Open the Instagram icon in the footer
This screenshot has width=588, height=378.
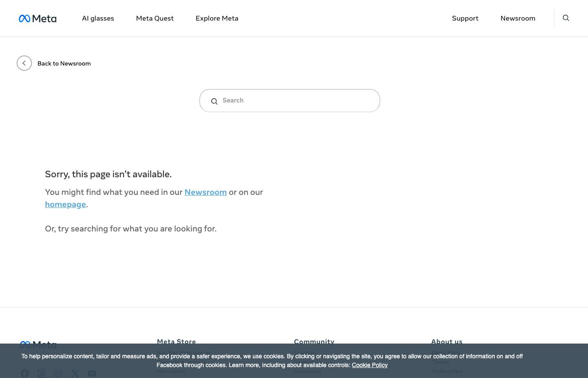point(58,373)
